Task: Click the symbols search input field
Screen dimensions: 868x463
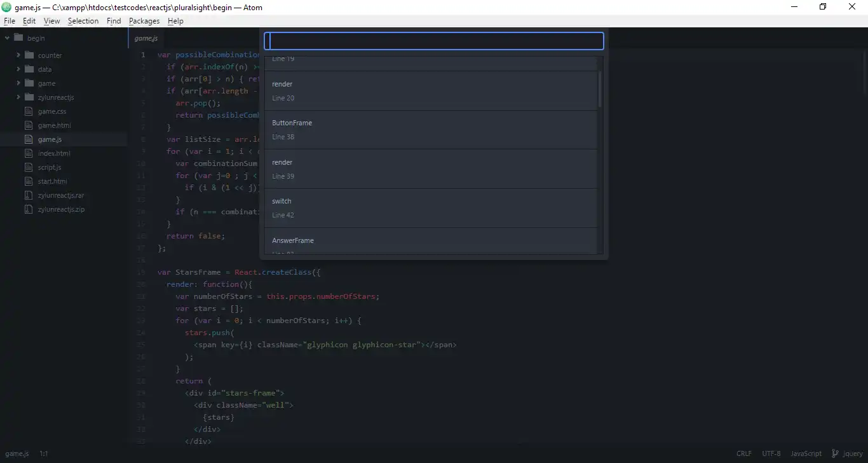Action: 434,40
